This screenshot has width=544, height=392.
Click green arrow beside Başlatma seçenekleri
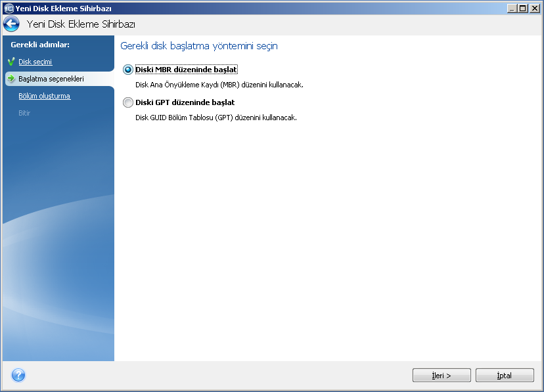point(11,79)
